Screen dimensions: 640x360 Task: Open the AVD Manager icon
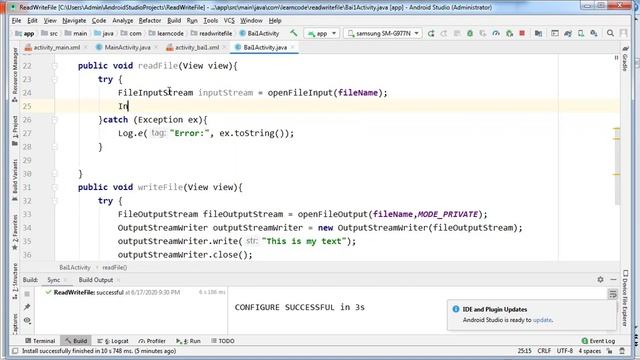coord(581,33)
